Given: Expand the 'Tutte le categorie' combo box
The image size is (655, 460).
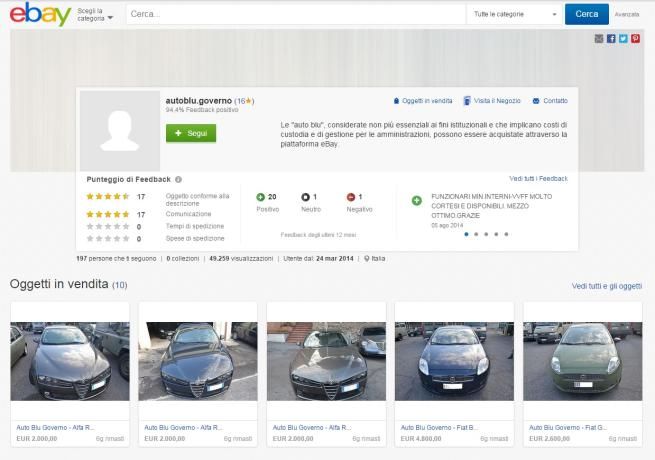Looking at the screenshot, I should 515,14.
